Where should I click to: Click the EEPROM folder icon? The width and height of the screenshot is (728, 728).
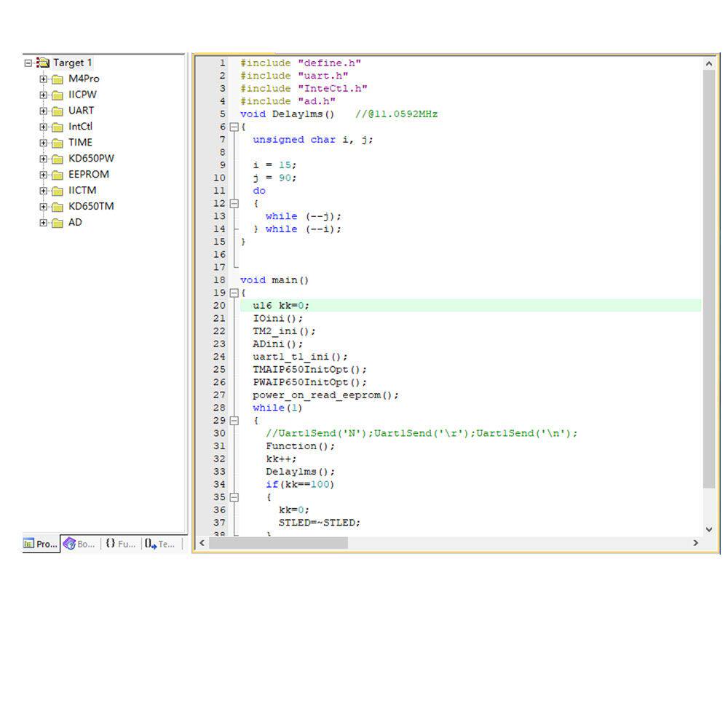pos(58,175)
